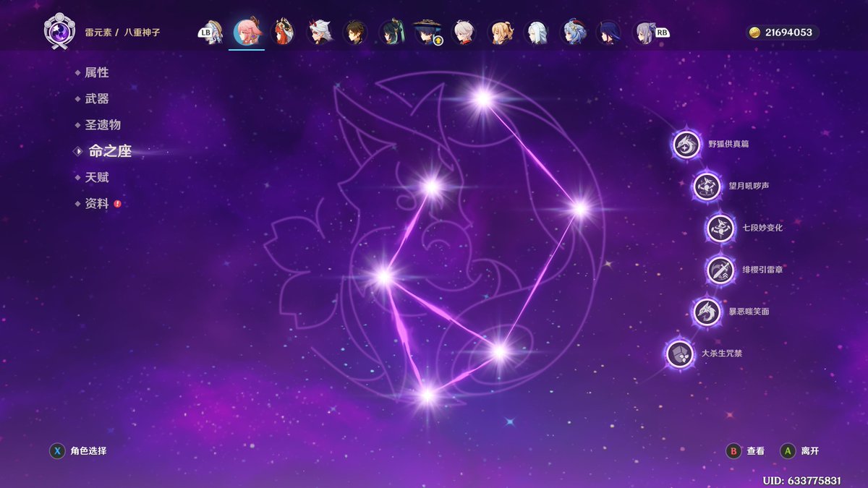
Task: Select the hat-wearing portrait beside LB
Action: click(213, 33)
